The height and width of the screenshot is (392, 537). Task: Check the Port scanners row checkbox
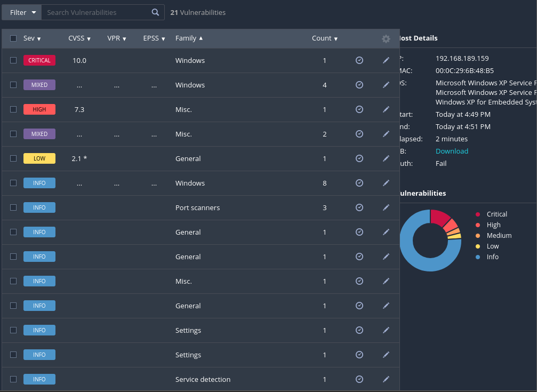pos(13,207)
